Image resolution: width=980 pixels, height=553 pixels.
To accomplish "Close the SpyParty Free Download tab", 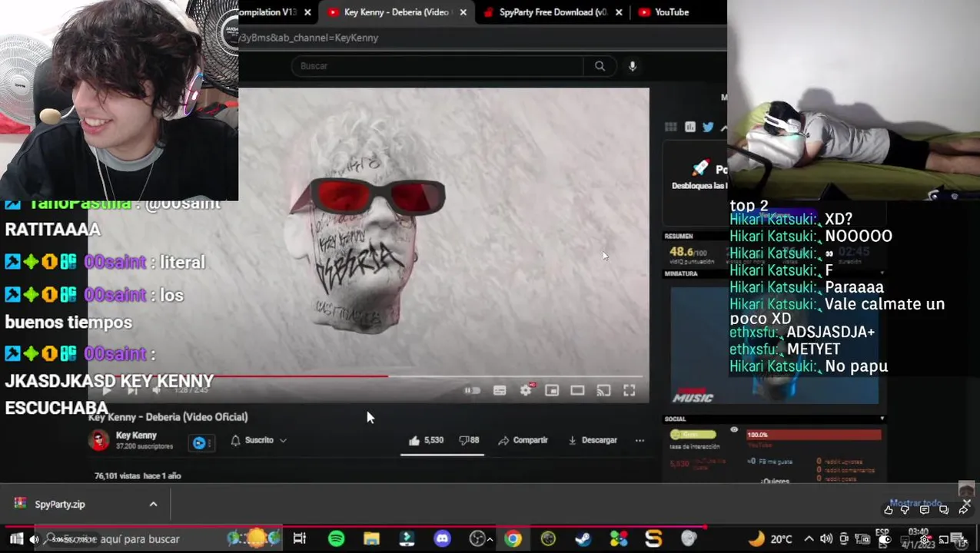I will point(619,12).
